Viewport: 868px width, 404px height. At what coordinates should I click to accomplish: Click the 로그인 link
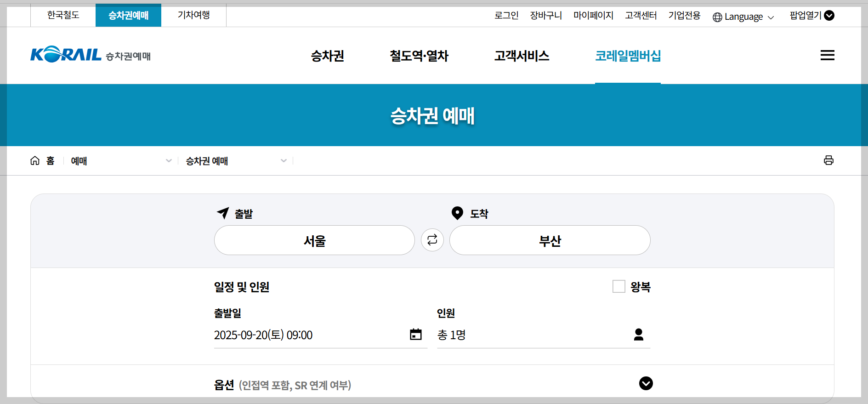[x=506, y=16]
